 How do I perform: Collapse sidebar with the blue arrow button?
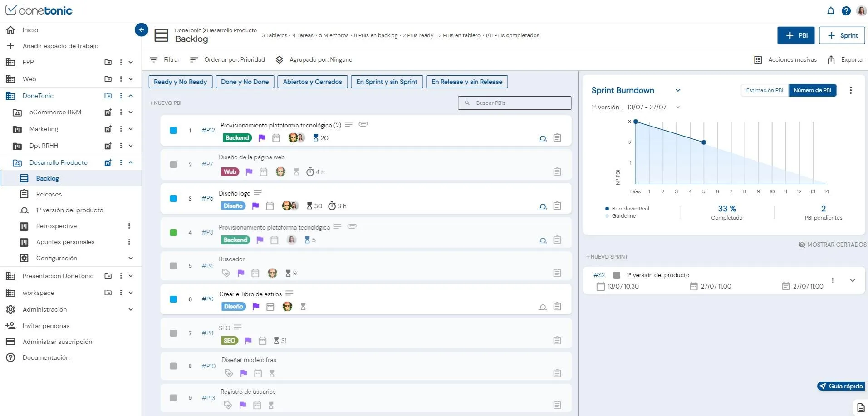coord(142,30)
